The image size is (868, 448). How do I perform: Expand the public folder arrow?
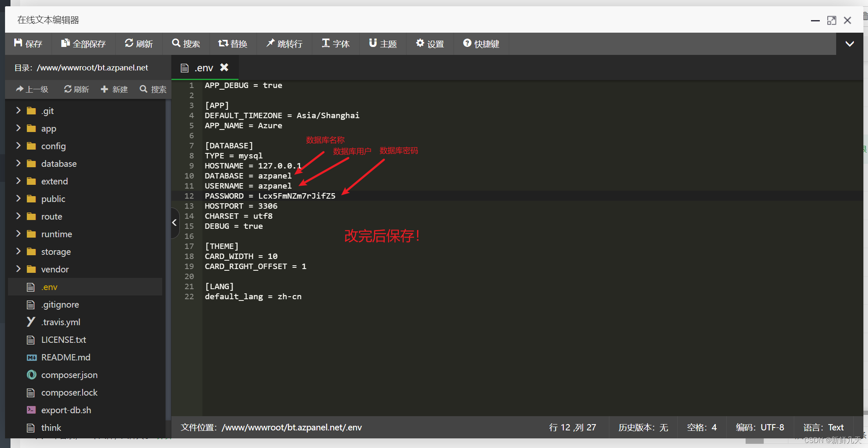pyautogui.click(x=18, y=198)
